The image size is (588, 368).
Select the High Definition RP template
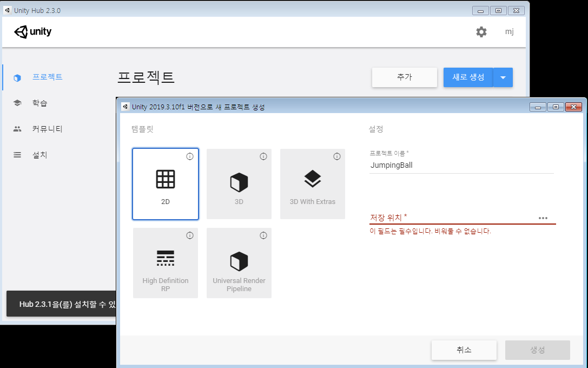tap(166, 263)
